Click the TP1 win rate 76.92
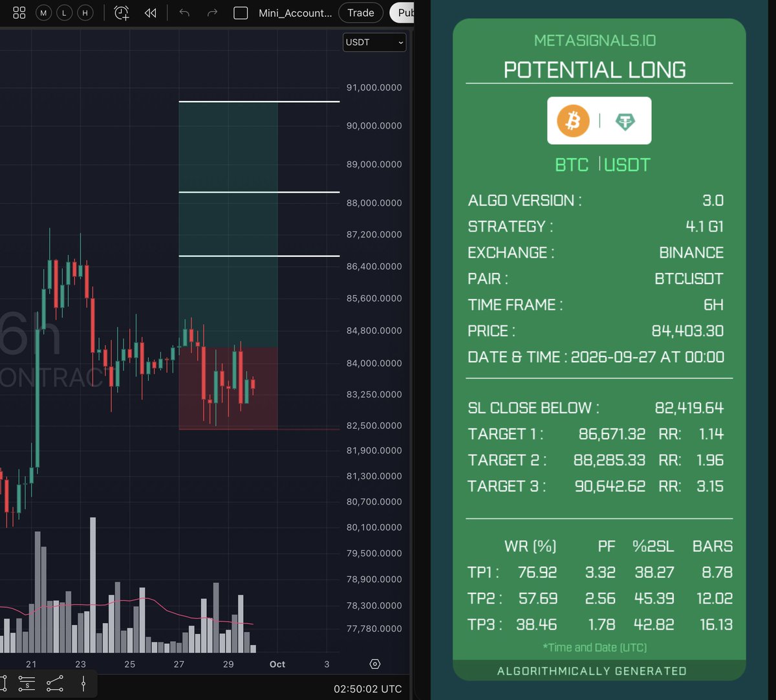Image resolution: width=776 pixels, height=700 pixels. [x=537, y=573]
